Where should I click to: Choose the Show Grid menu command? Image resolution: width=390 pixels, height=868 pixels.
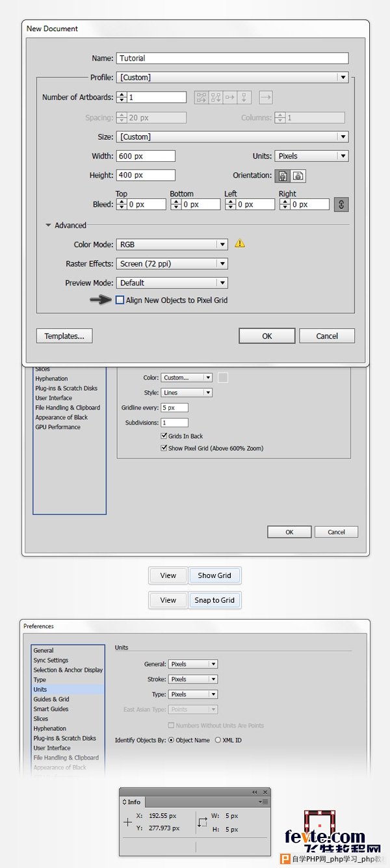(214, 575)
